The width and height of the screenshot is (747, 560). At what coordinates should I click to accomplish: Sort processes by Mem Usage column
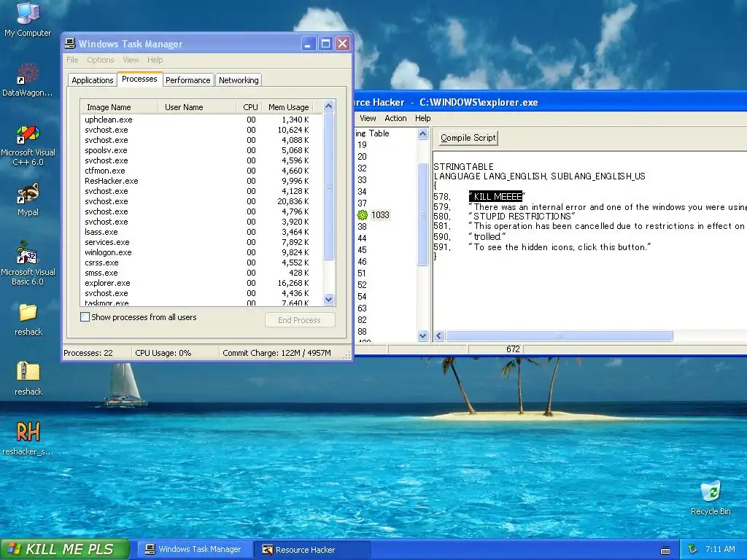coord(289,107)
